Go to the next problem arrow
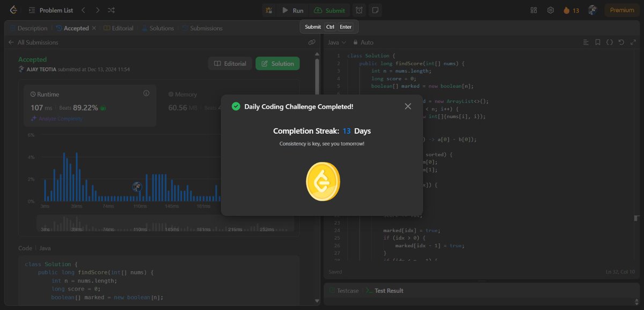 click(x=97, y=10)
